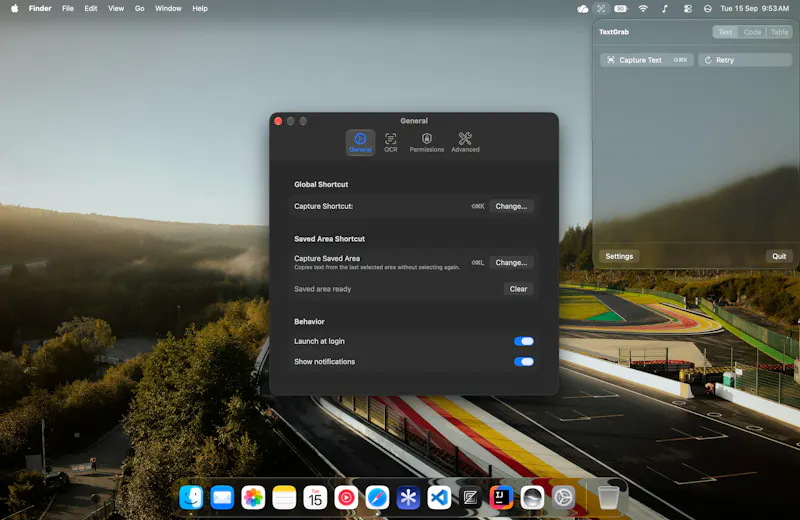Open the red play-button app in Dock
Viewport: 800px width, 520px height.
[x=346, y=498]
